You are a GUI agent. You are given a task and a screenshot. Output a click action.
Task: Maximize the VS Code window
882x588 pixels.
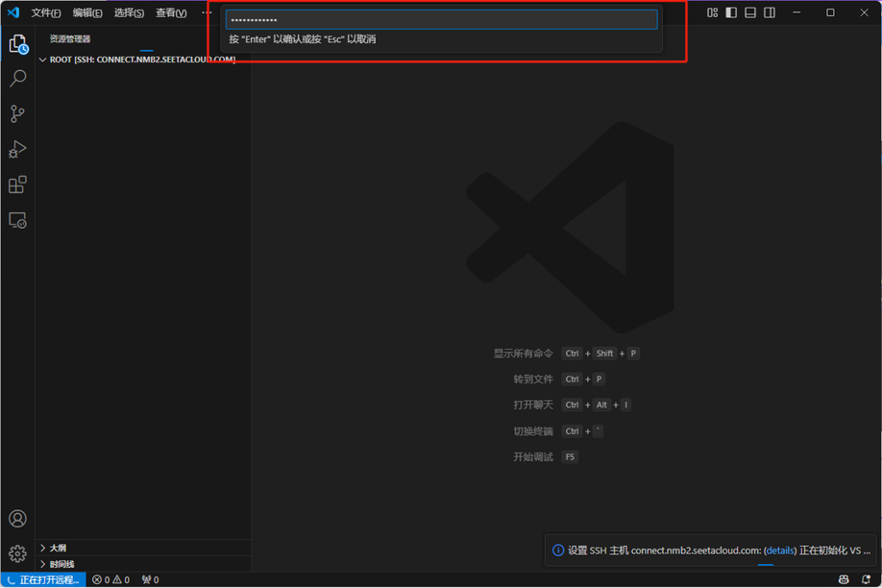pyautogui.click(x=830, y=12)
